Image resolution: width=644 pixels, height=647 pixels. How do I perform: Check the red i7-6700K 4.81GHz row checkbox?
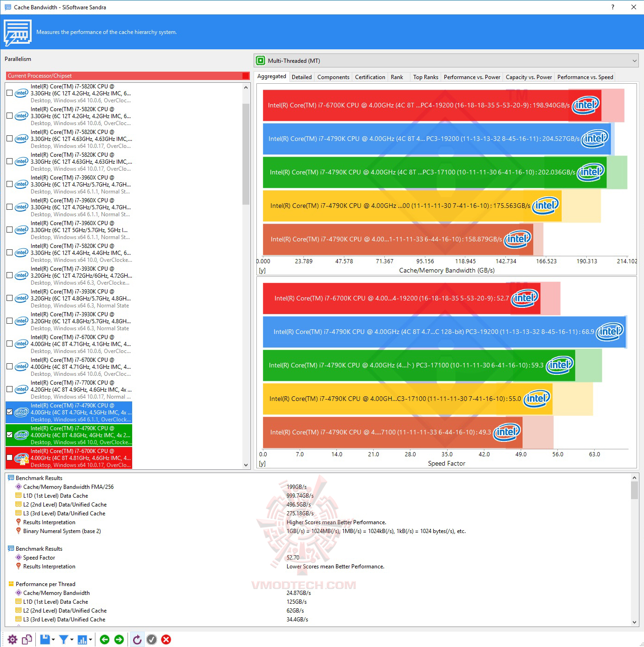coord(9,458)
